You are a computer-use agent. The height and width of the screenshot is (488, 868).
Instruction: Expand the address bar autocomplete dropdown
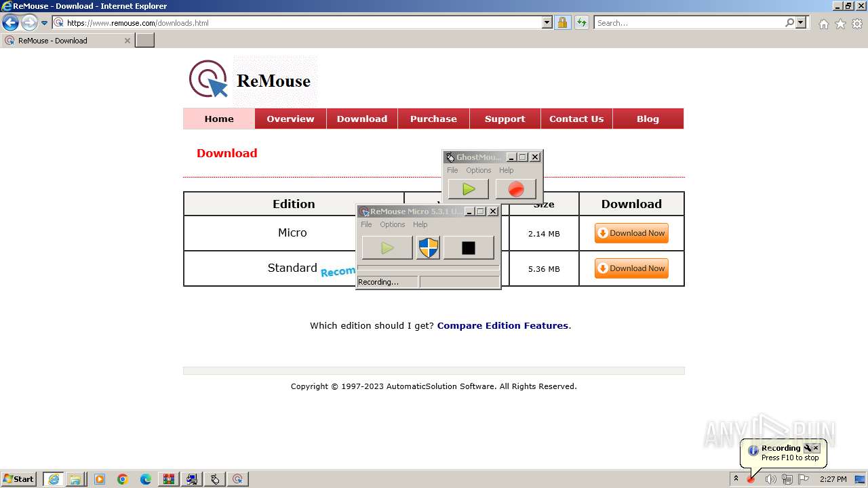(x=547, y=23)
